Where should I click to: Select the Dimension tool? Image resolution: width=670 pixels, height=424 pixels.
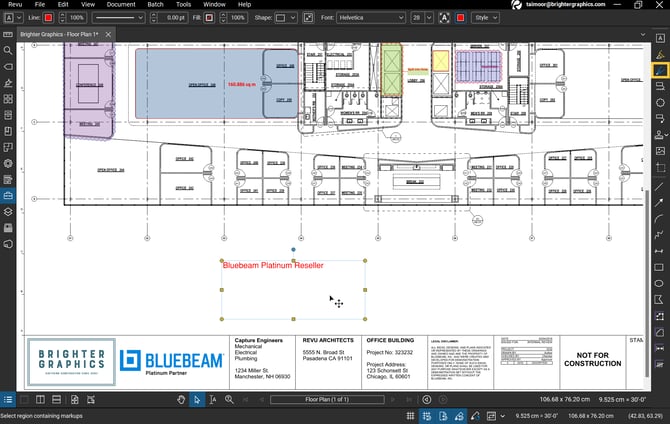pyautogui.click(x=659, y=251)
